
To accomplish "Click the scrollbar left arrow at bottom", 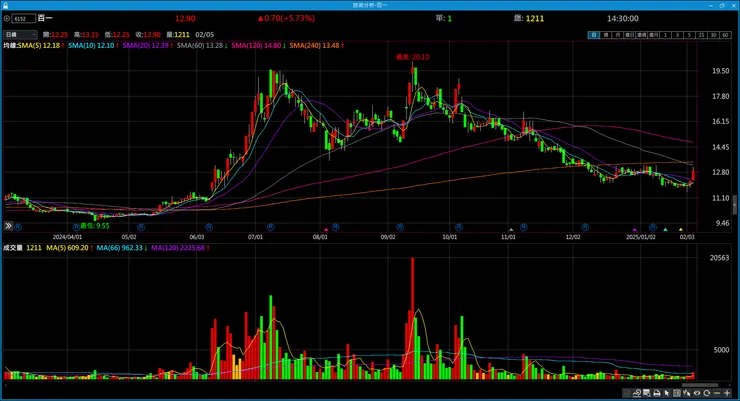I will pyautogui.click(x=6, y=385).
